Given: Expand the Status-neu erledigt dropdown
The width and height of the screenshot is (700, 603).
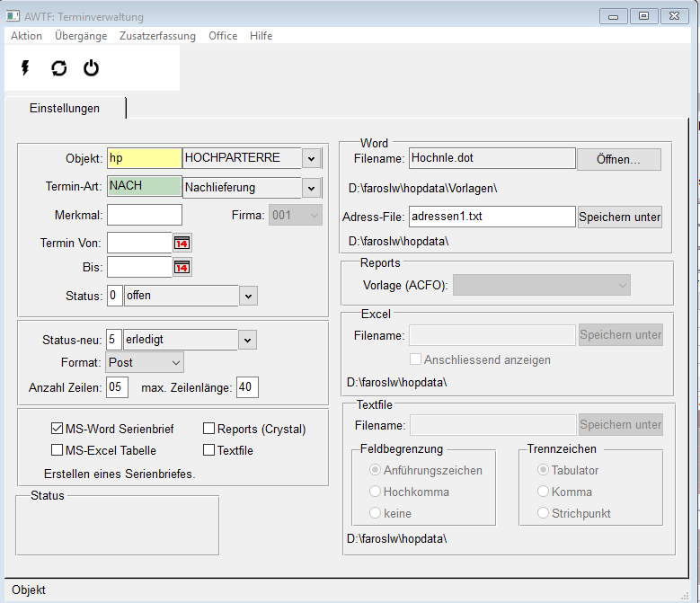Looking at the screenshot, I should (x=247, y=341).
